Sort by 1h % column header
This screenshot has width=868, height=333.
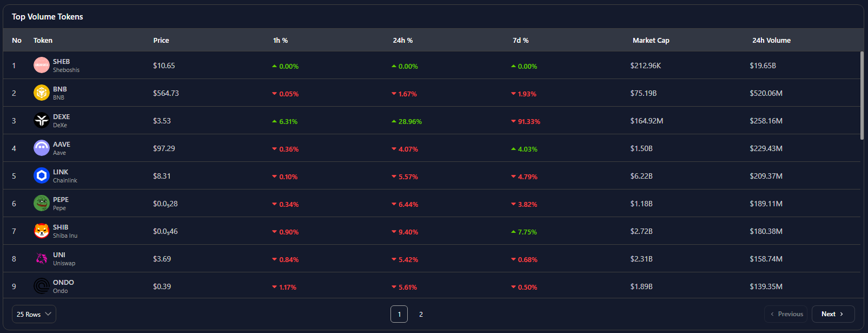(x=280, y=41)
